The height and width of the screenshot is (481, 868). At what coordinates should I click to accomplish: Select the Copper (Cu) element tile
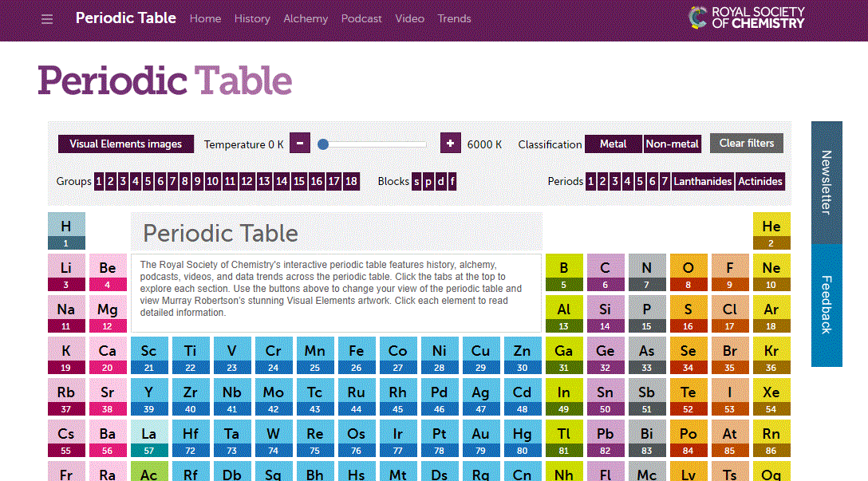point(481,355)
